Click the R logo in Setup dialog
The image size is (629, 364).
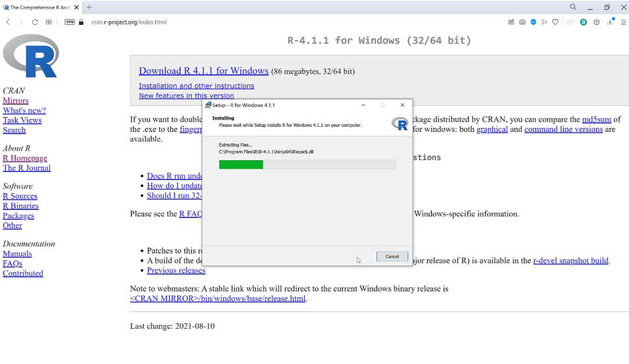pos(400,123)
